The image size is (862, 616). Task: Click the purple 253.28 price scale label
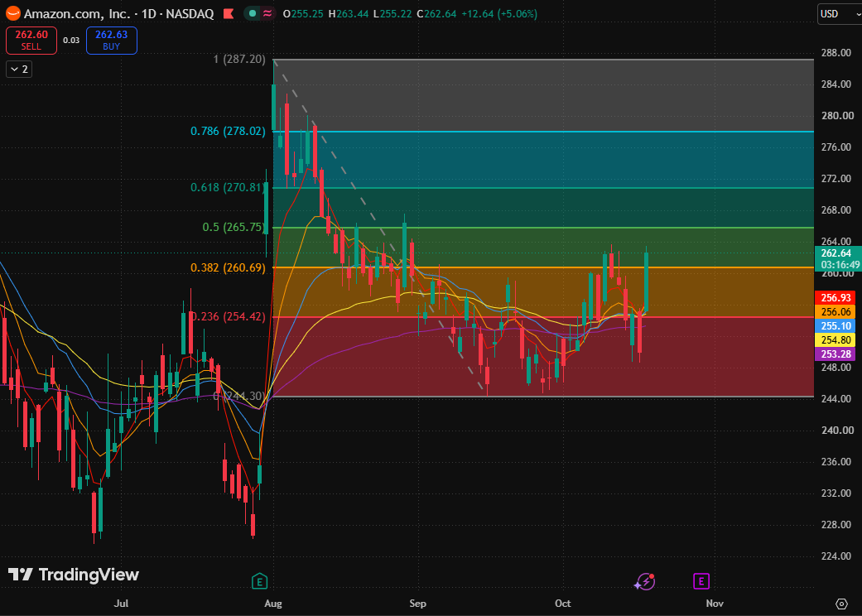(835, 354)
